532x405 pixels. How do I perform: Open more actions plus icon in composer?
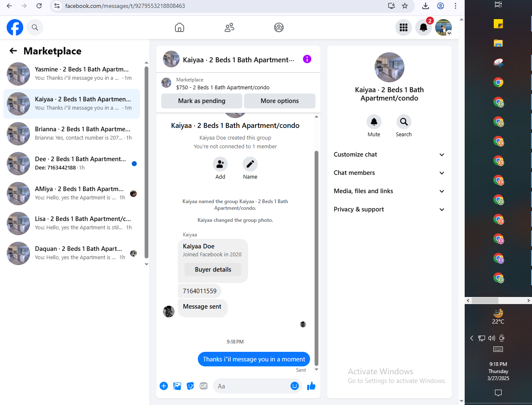(164, 386)
